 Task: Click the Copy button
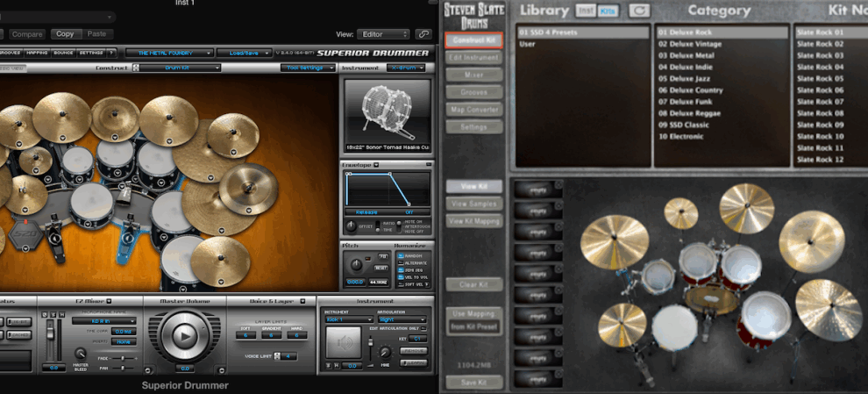[x=65, y=34]
